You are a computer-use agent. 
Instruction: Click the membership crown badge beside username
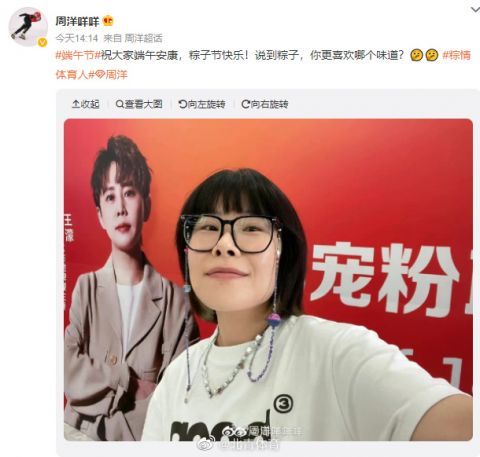pyautogui.click(x=108, y=21)
